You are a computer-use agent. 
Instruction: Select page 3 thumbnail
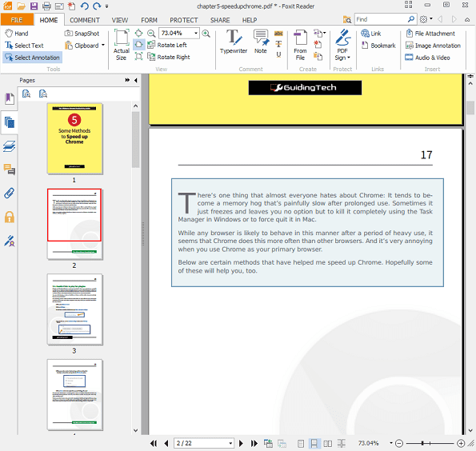point(75,309)
